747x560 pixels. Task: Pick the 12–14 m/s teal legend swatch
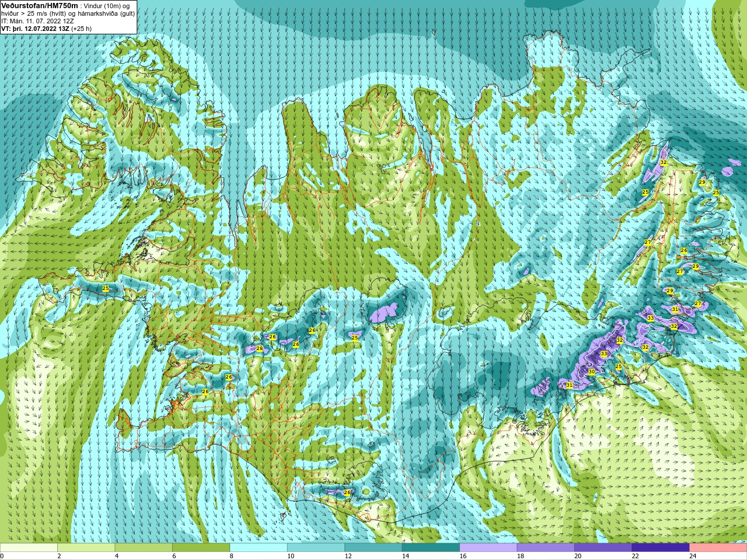(x=373, y=548)
